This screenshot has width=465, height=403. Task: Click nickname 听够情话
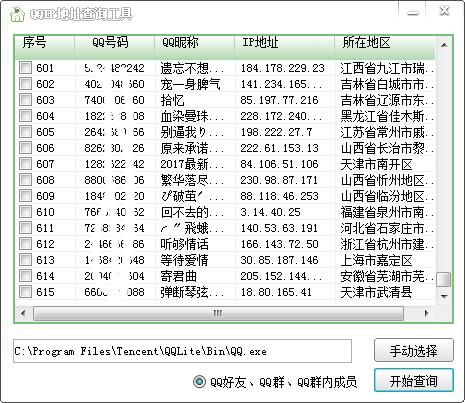[x=184, y=244]
